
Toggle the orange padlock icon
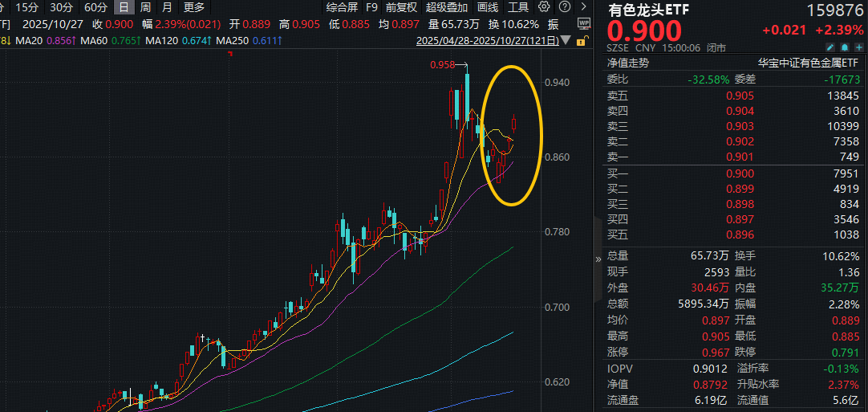(581, 40)
